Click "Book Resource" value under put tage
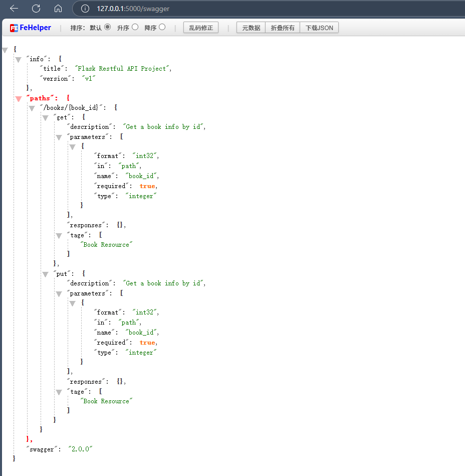Screen dimensions: 465x476 (x=106, y=401)
